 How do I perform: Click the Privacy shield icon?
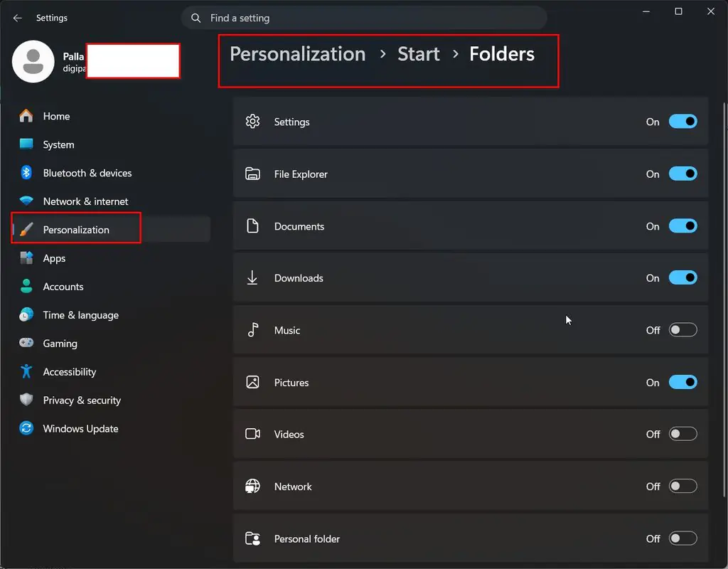(26, 400)
